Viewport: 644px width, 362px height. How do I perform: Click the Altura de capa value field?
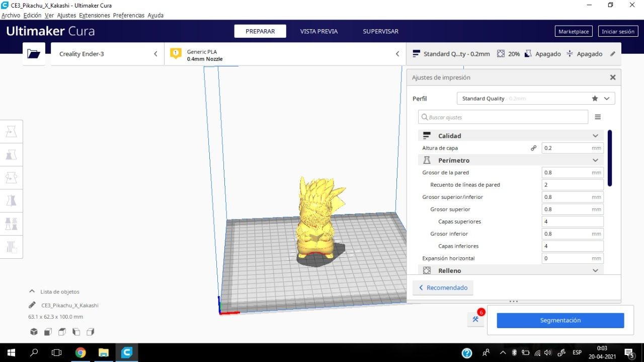[573, 148]
